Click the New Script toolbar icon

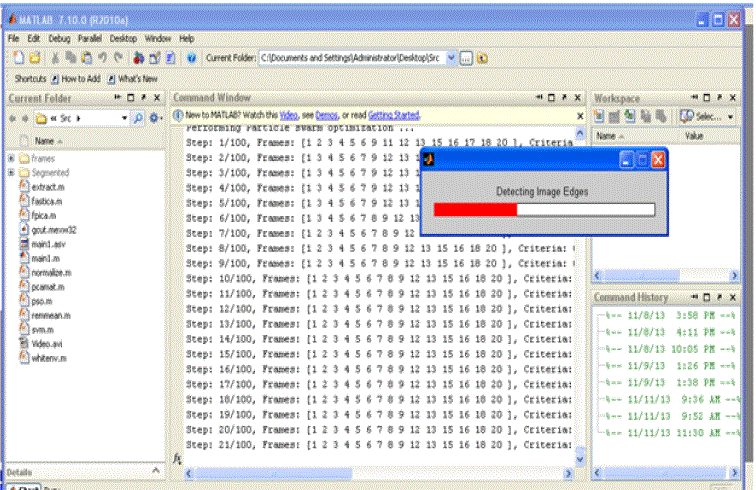17,58
